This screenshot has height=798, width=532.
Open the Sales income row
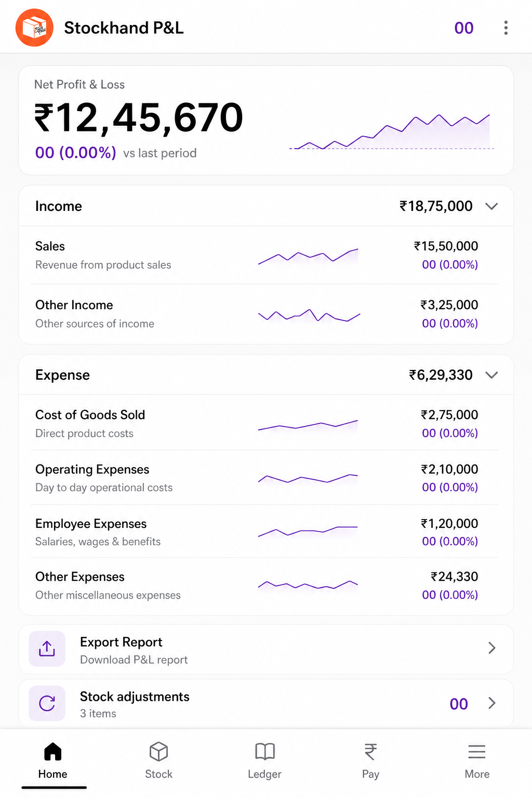coord(265,255)
